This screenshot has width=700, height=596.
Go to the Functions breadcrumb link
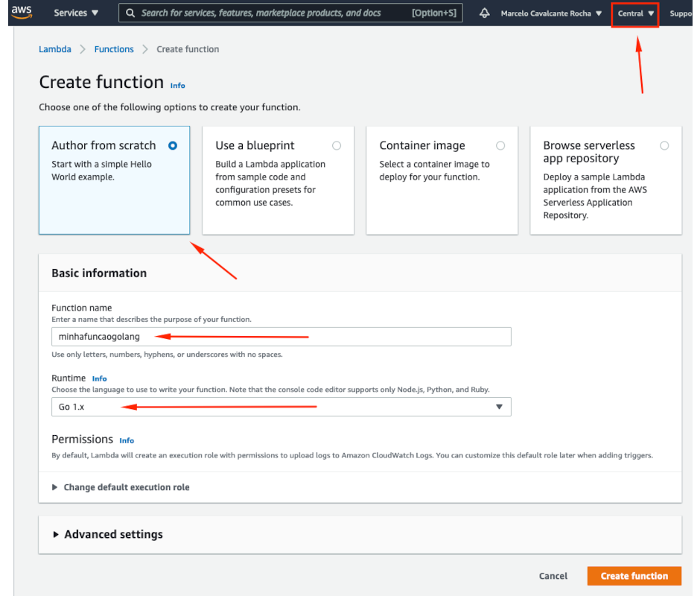[114, 49]
